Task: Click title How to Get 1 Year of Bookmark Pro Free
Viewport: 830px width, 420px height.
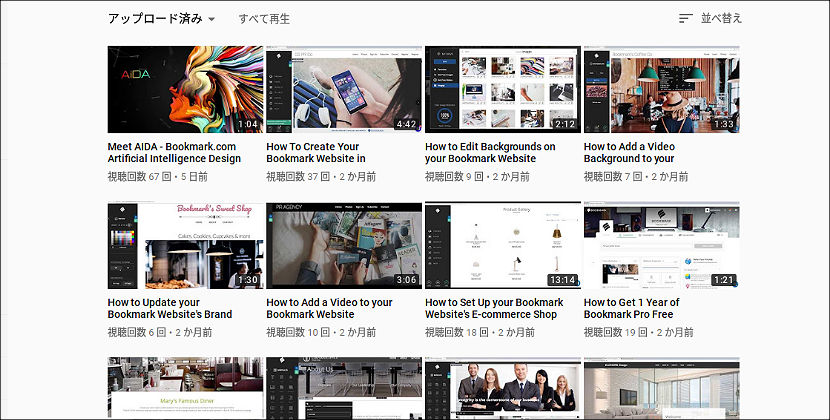Action: (631, 308)
